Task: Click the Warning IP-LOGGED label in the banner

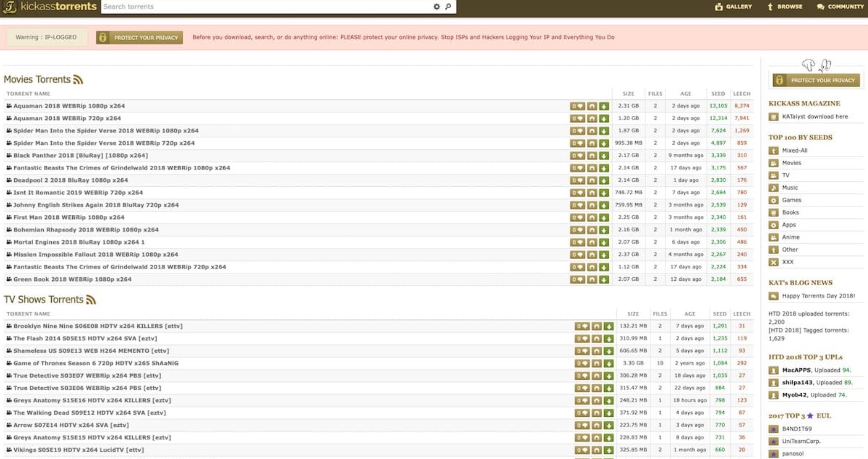Action: (46, 37)
